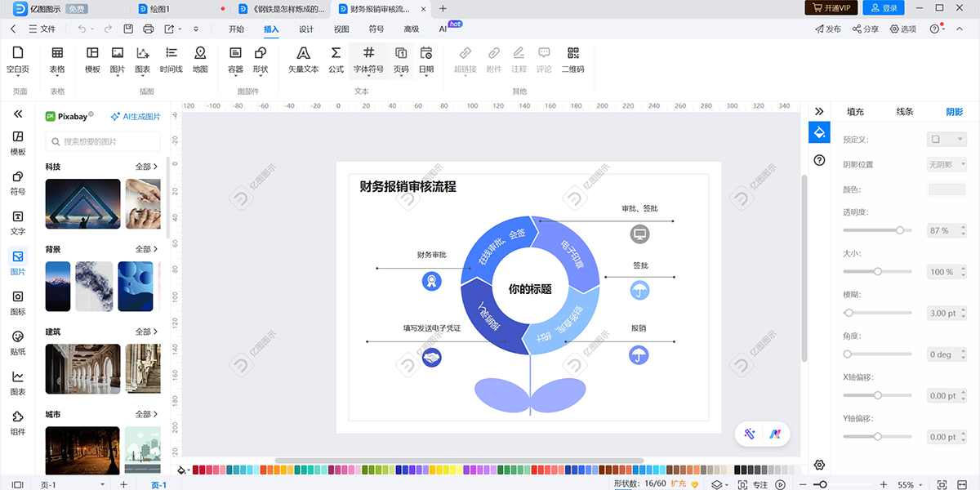
Task: Collapse the left sidebar with double chevron
Action: [x=18, y=114]
